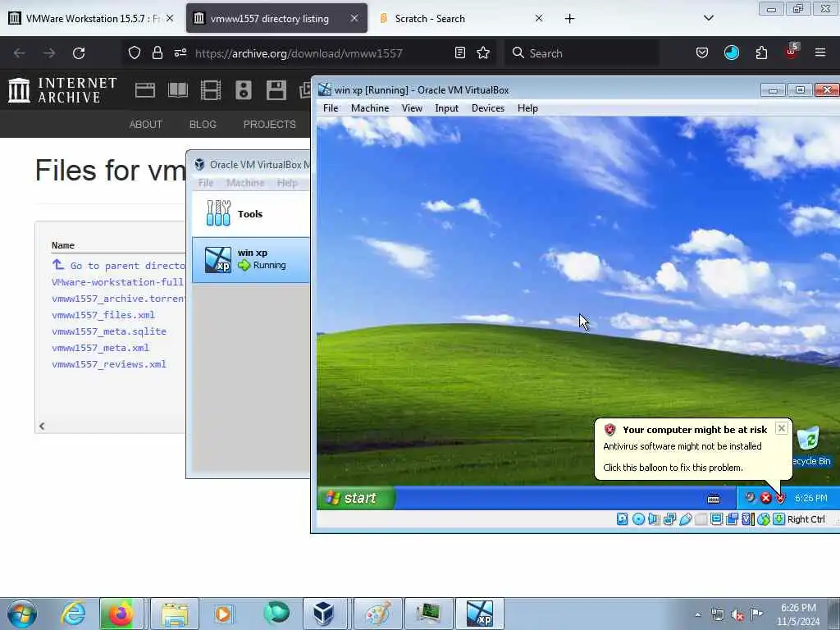Open the Recycle Bin on the XP desktop
Image resolution: width=840 pixels, height=630 pixels.
tap(808, 445)
